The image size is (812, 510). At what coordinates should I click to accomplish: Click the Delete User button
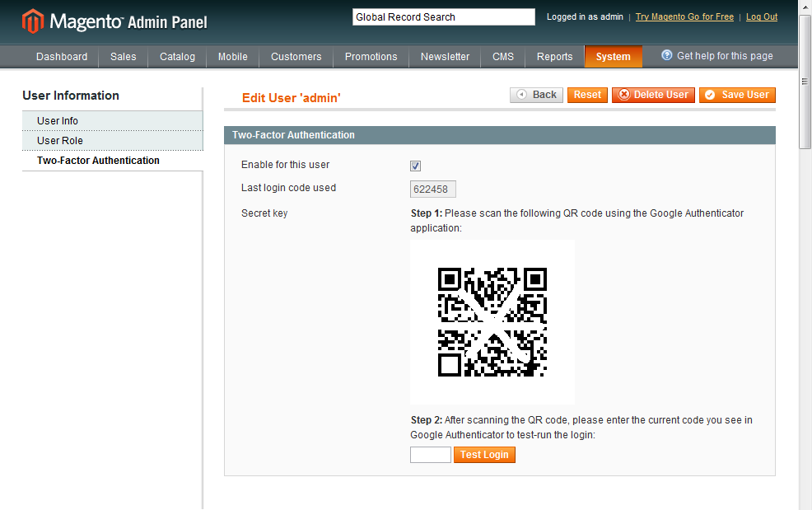point(654,95)
